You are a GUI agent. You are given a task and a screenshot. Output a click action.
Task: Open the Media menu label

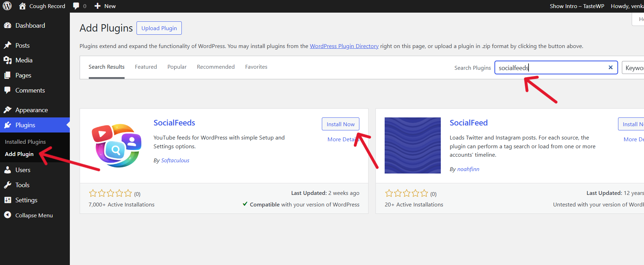coord(24,60)
